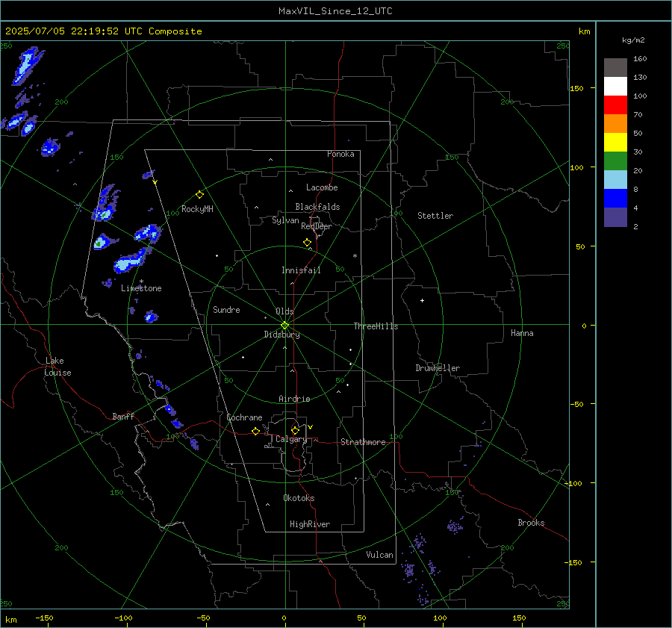Click the Lacombe town label

tap(322, 187)
